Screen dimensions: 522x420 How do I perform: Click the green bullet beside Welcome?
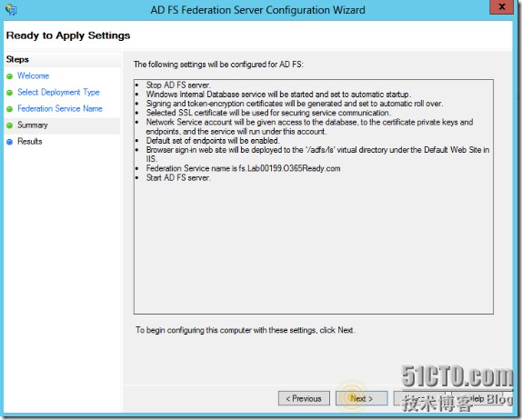click(x=10, y=76)
